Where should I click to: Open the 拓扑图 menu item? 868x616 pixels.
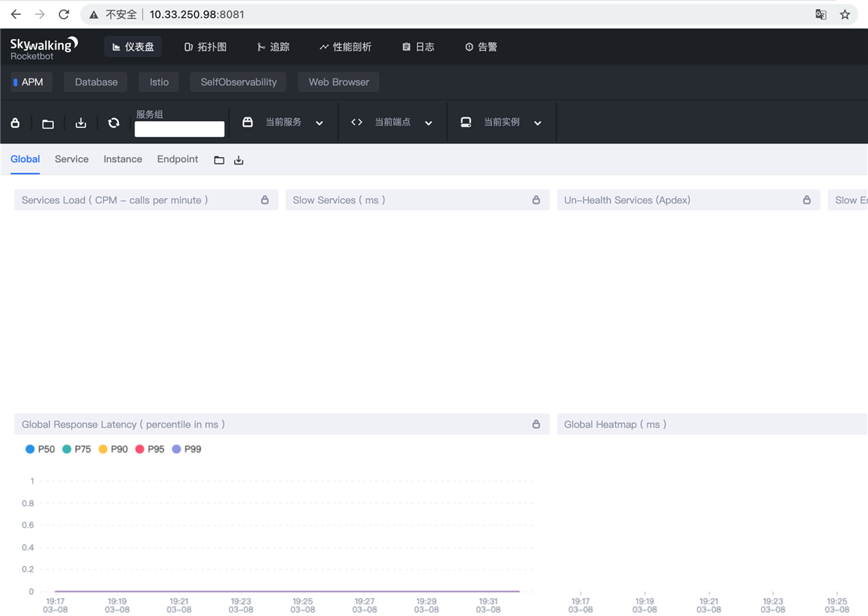click(x=206, y=47)
